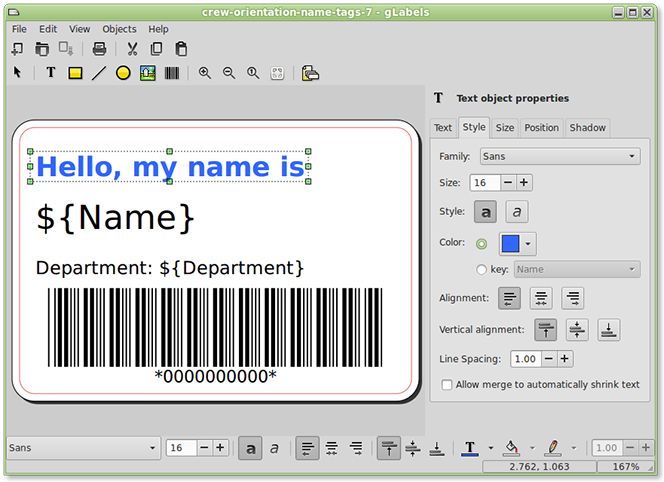The image size is (664, 482).
Task: Open the Color swatch dropdown arrow
Action: 528,244
